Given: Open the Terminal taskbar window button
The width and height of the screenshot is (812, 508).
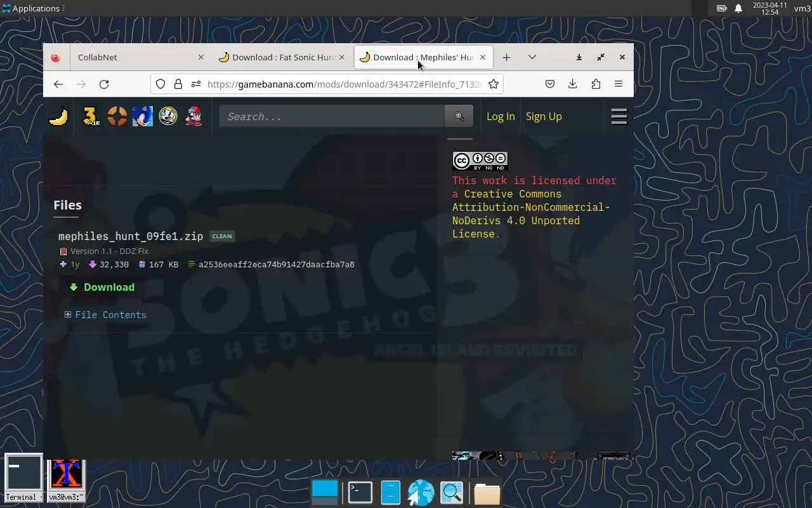Looking at the screenshot, I should (23, 478).
